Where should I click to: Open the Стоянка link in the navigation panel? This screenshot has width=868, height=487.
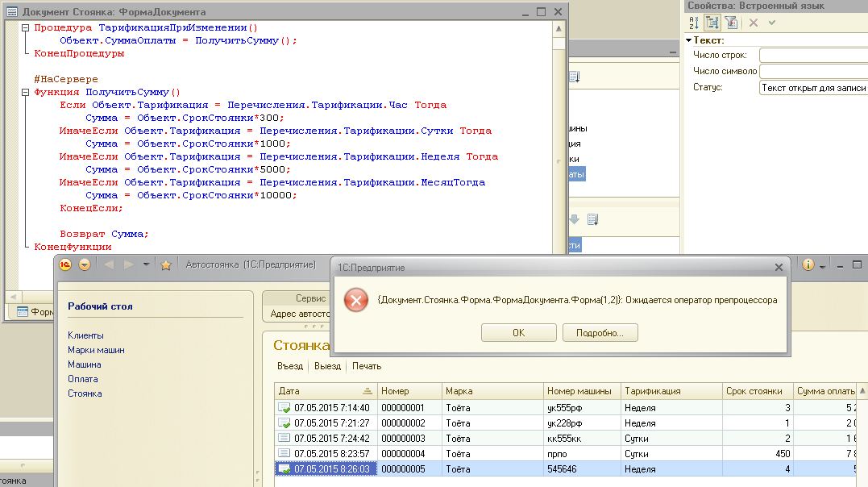coord(85,393)
